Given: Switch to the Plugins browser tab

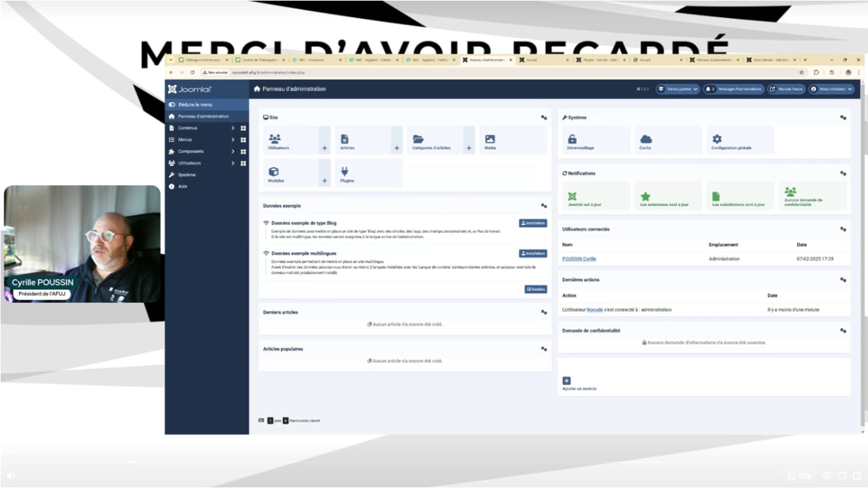Looking at the screenshot, I should coord(597,60).
